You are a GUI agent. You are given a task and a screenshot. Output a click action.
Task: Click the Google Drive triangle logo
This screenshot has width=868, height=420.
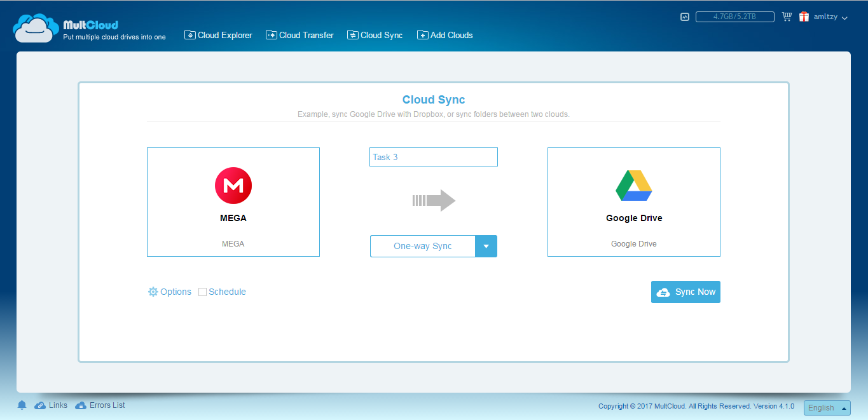[634, 186]
